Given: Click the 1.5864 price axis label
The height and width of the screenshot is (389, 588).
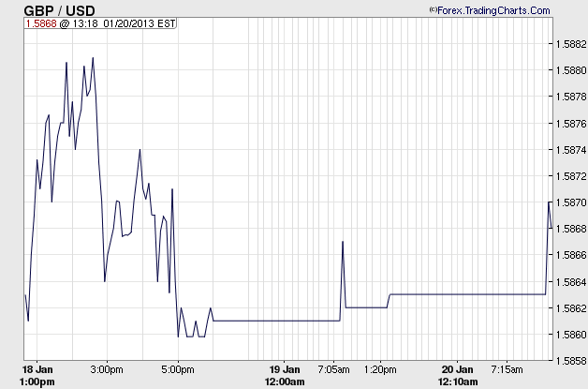Looking at the screenshot, I should [570, 282].
